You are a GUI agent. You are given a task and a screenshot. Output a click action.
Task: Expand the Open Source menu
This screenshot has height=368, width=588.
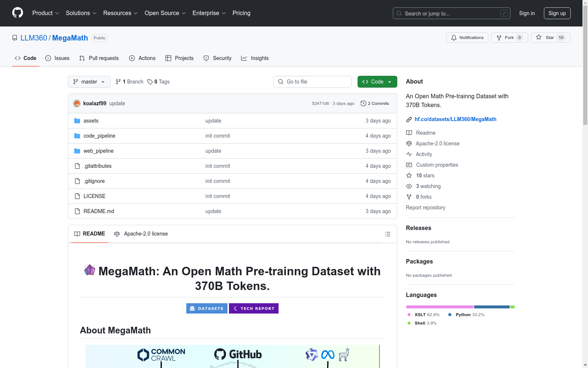click(x=165, y=13)
